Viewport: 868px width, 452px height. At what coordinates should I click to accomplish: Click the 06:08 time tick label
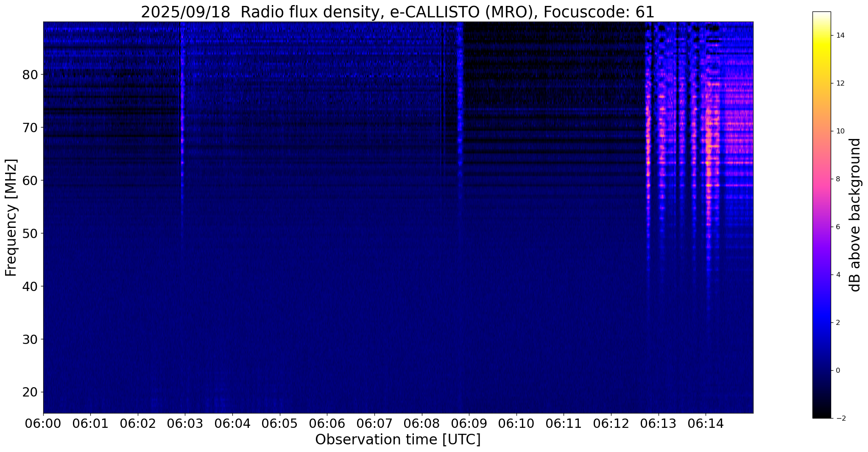pyautogui.click(x=422, y=424)
